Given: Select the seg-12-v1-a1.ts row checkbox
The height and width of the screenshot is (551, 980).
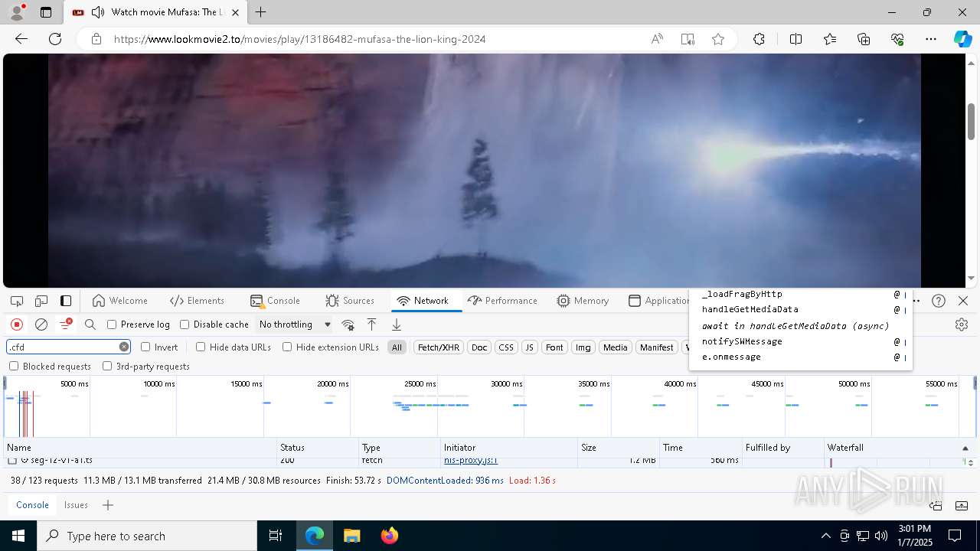Looking at the screenshot, I should (12, 461).
